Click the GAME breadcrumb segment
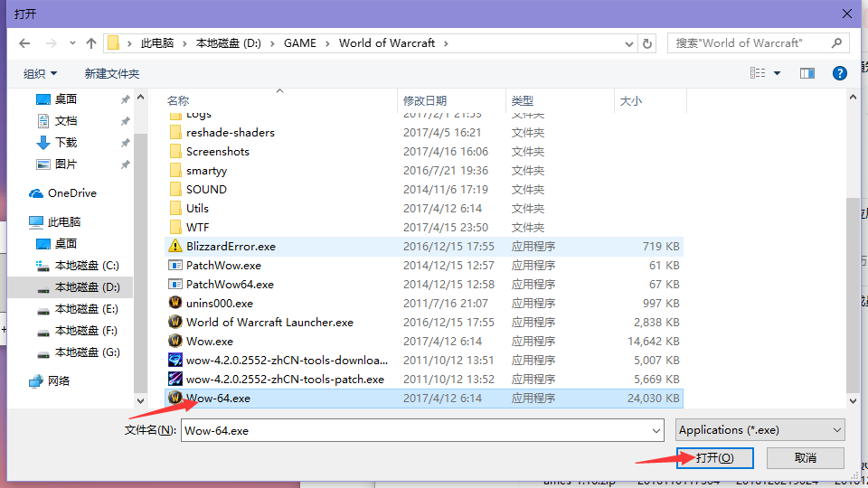The image size is (868, 488). coord(300,43)
